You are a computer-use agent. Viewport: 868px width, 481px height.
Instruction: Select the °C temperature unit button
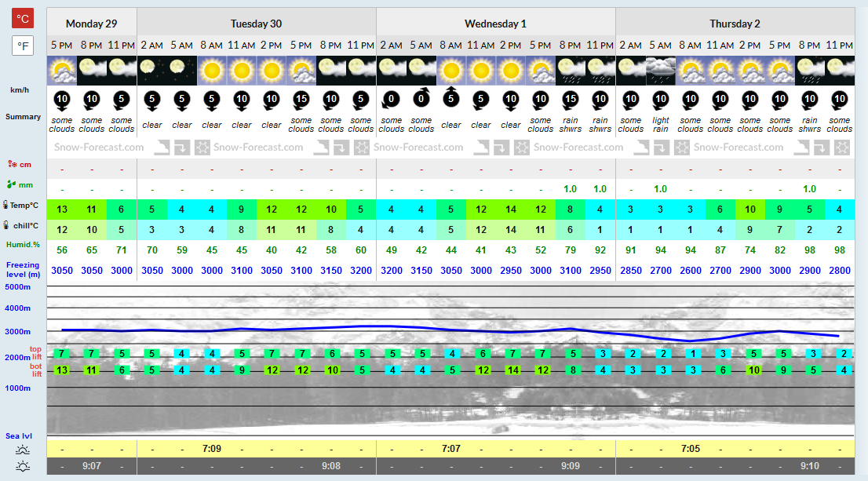(x=23, y=18)
